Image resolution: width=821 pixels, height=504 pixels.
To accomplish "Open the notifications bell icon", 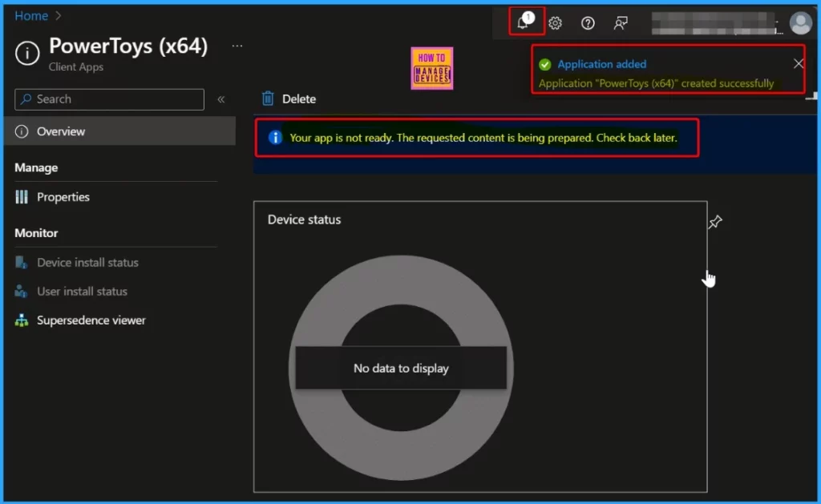I will [525, 22].
